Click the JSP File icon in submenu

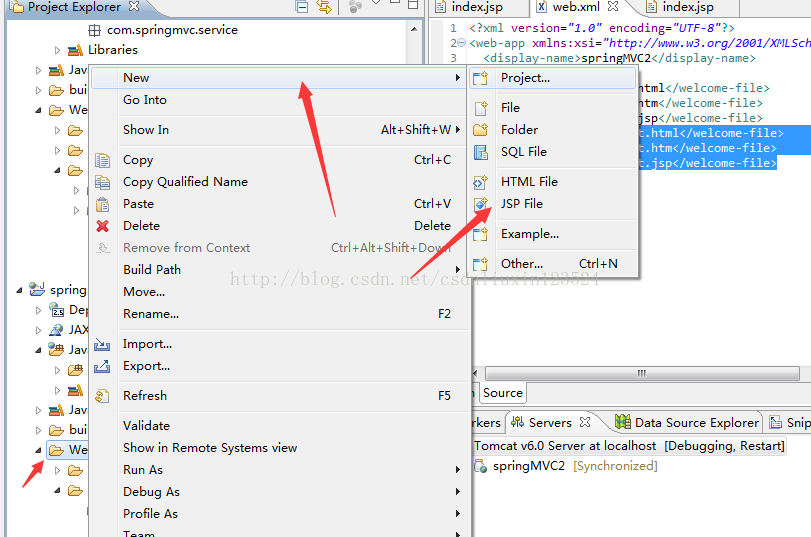(x=480, y=204)
